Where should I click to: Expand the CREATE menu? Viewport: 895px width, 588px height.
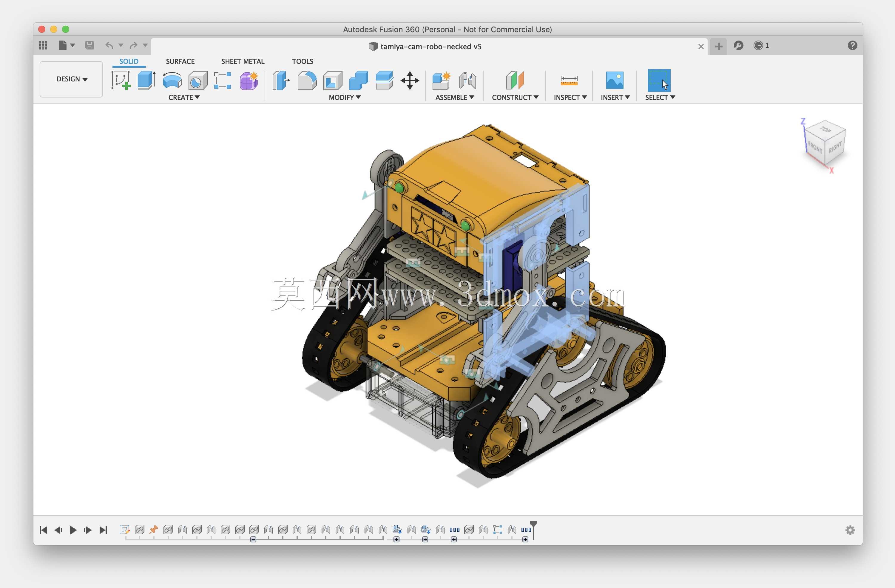tap(184, 98)
